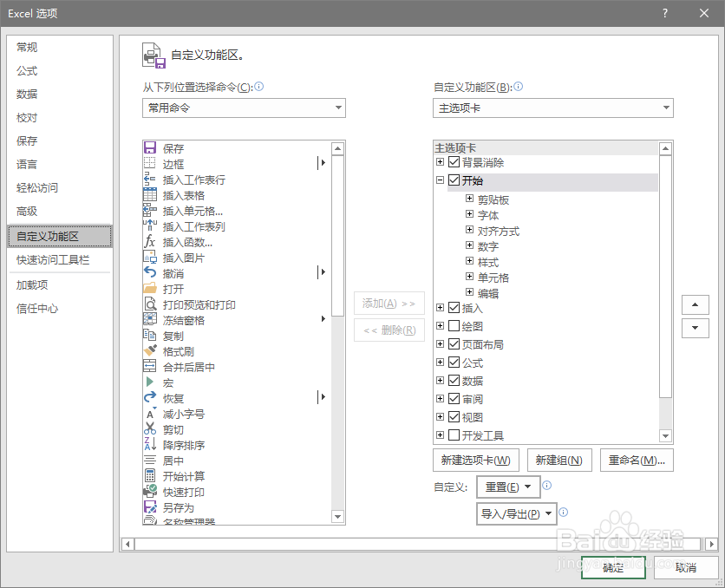The width and height of the screenshot is (725, 588).
Task: Select the 边框 borders icon
Action: pyautogui.click(x=150, y=163)
